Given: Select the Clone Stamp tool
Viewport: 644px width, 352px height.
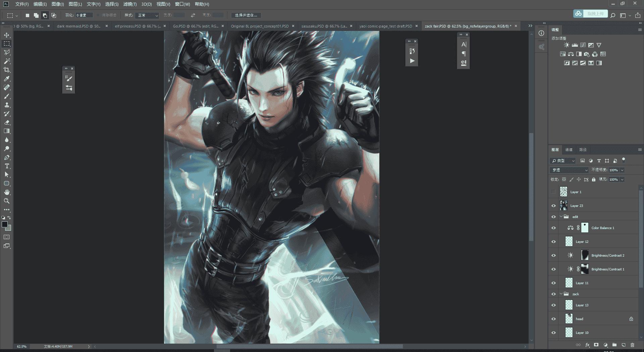Looking at the screenshot, I should tap(7, 105).
